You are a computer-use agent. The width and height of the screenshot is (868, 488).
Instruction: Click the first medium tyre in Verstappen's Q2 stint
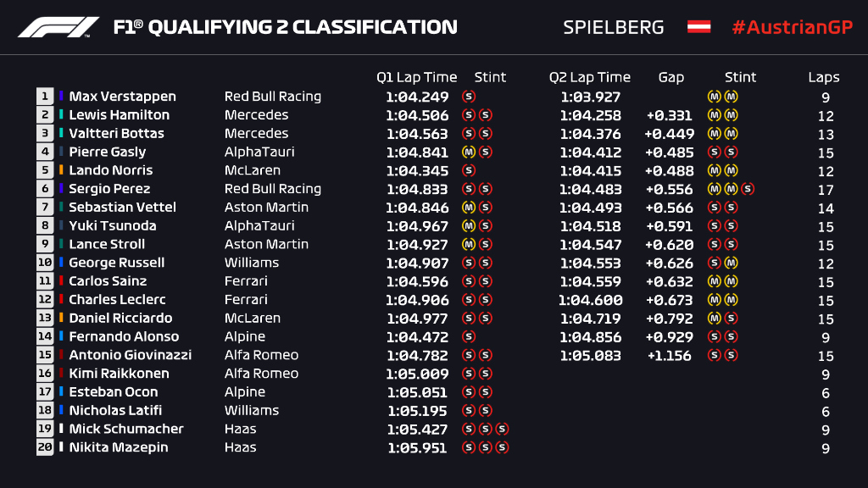pyautogui.click(x=714, y=97)
